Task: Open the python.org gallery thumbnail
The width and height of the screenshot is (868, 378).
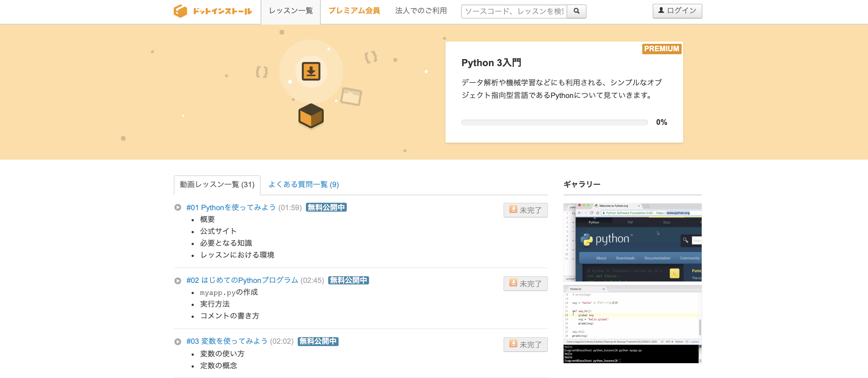Action: click(633, 242)
